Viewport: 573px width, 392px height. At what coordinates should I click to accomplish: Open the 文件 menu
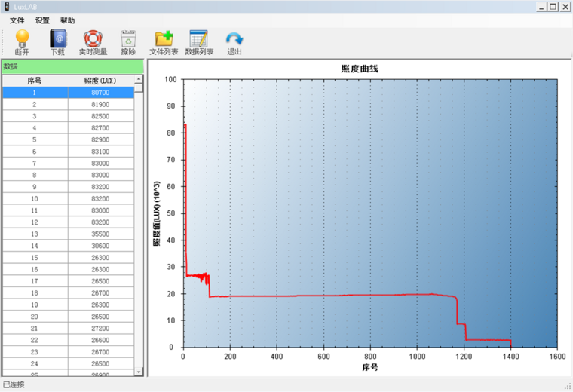(17, 20)
